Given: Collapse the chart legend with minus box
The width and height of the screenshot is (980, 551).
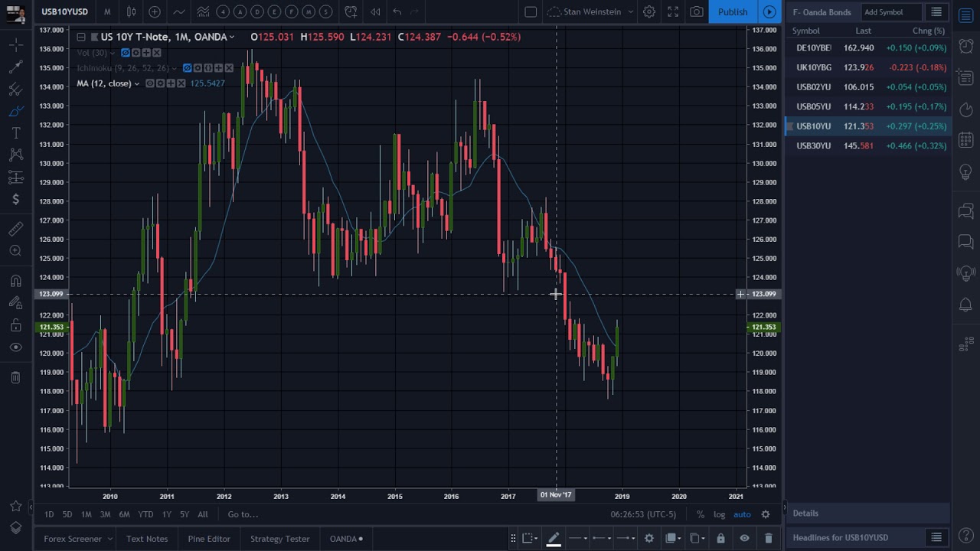Looking at the screenshot, I should [80, 37].
